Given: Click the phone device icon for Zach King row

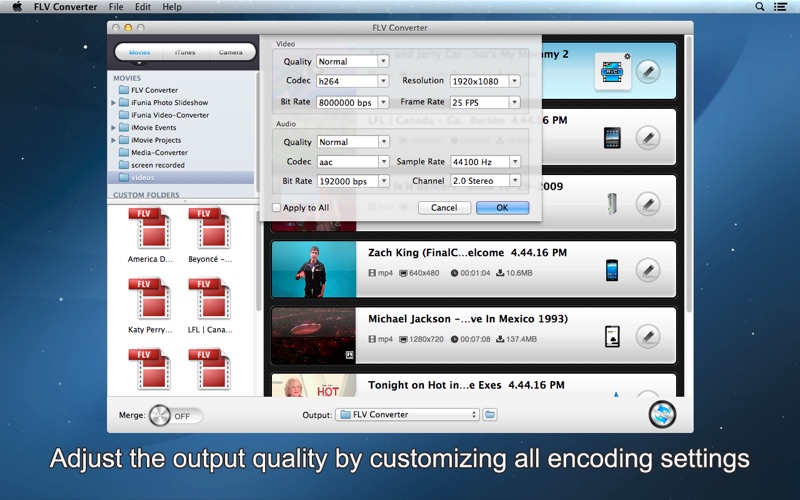Looking at the screenshot, I should 612,270.
